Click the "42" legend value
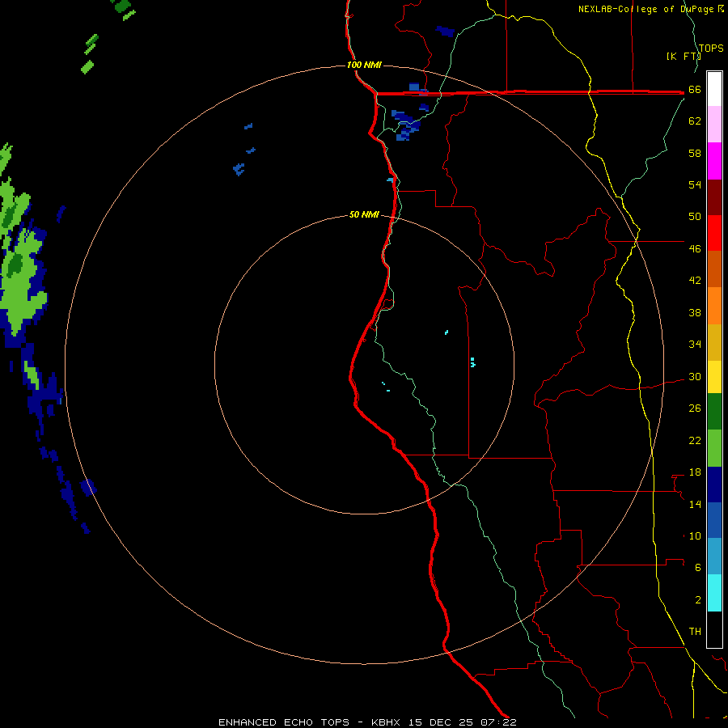Viewport: 728px width, 728px height. (x=695, y=281)
